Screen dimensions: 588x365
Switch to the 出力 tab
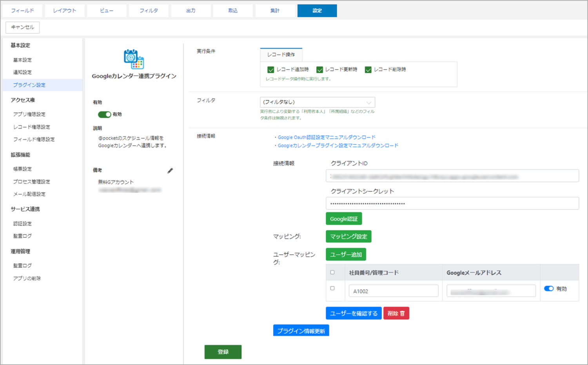tap(191, 11)
